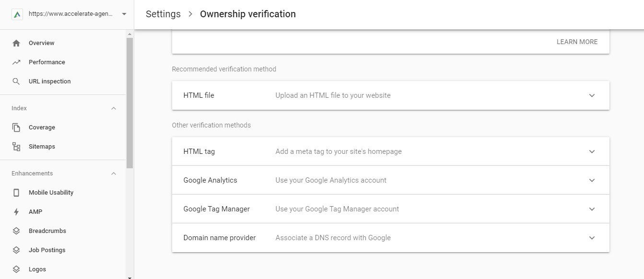Collapse the Index sidebar section
This screenshot has width=644, height=279.
point(114,108)
